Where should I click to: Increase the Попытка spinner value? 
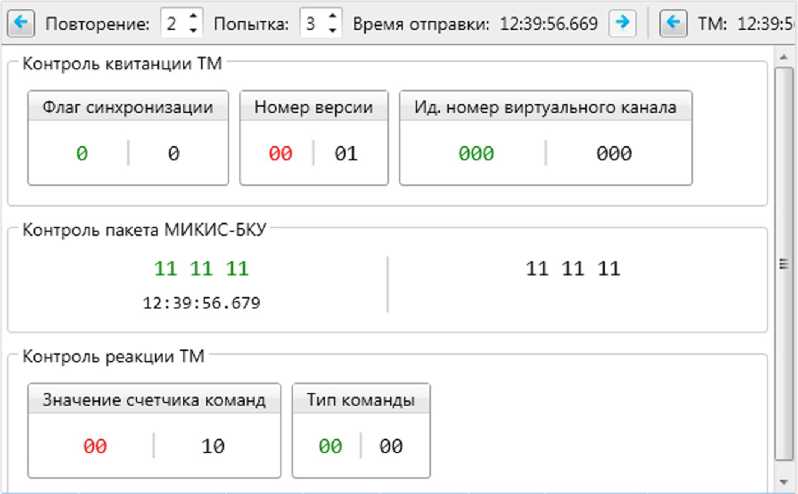coord(332,16)
